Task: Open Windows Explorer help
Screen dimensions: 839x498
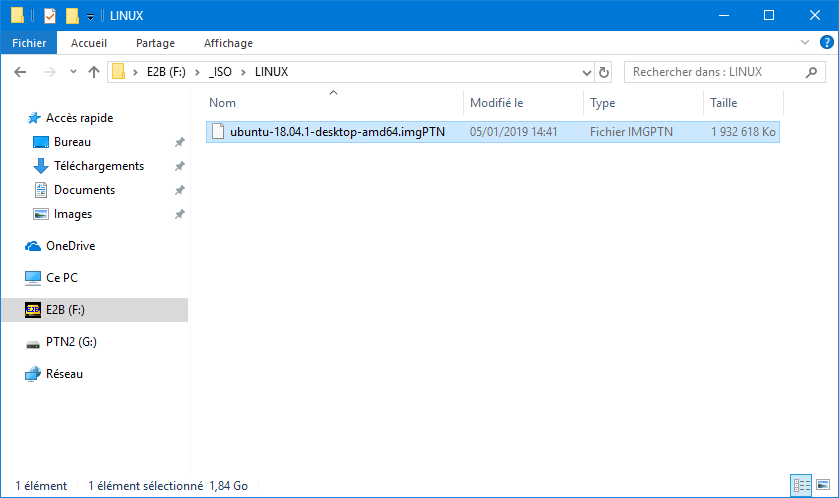Action: pyautogui.click(x=826, y=42)
